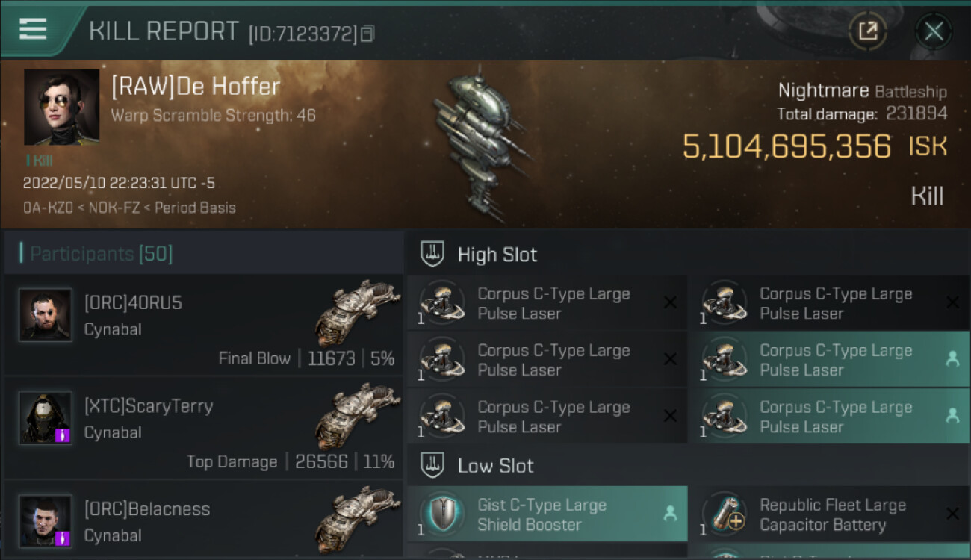Click 40RU5's Cynabal ship icon
Screen dimensions: 971x560
357,312
